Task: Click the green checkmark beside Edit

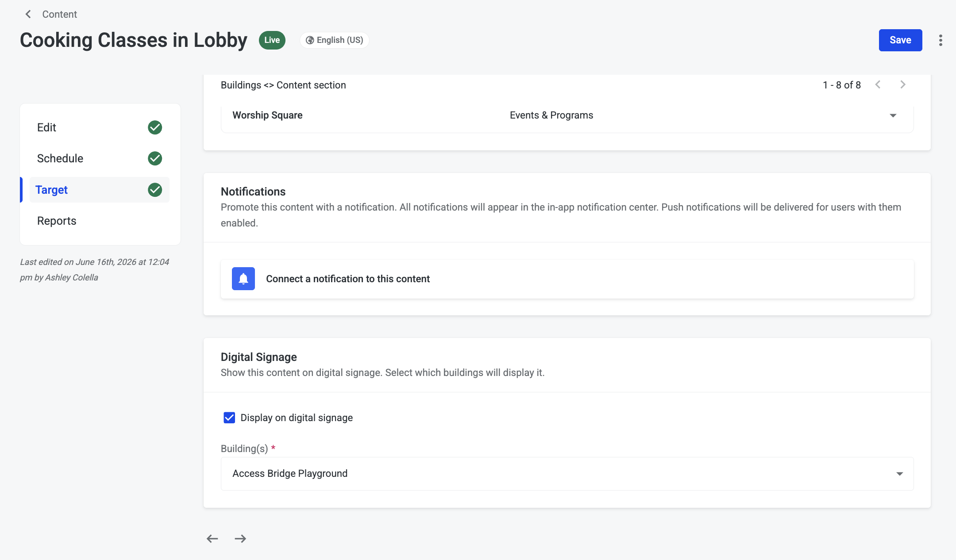Action: [x=155, y=127]
